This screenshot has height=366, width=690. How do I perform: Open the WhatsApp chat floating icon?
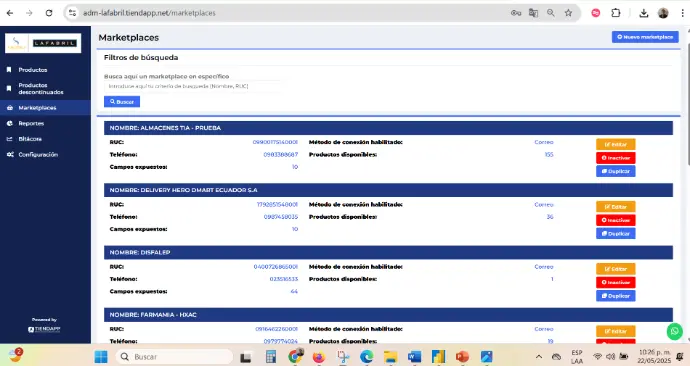click(674, 331)
